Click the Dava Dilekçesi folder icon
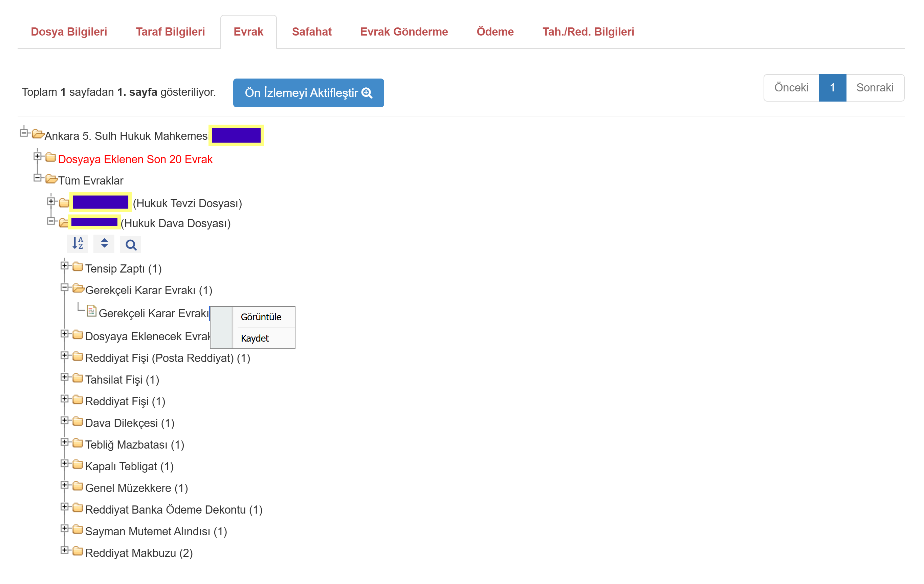924x584 pixels. pyautogui.click(x=78, y=421)
